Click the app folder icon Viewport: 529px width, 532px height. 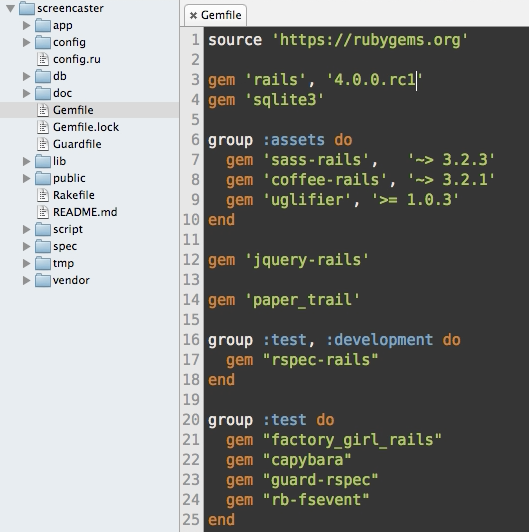pyautogui.click(x=43, y=25)
